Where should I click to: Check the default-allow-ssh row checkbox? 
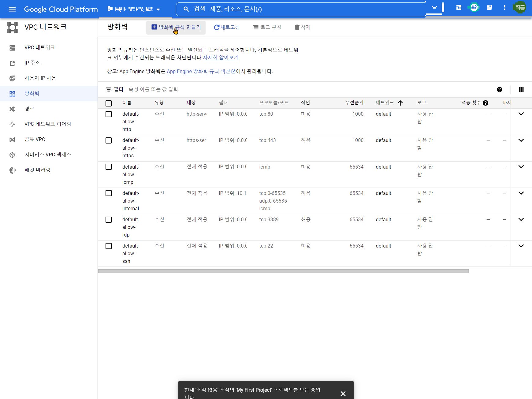coord(109,246)
